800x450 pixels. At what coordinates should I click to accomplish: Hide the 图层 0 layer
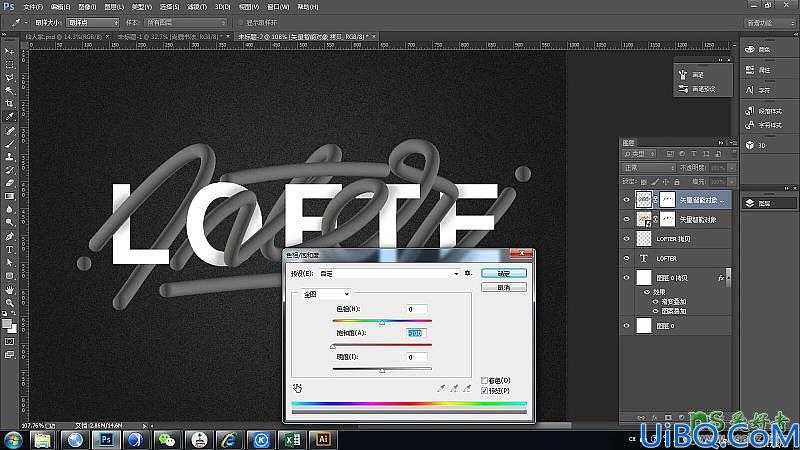pyautogui.click(x=627, y=326)
